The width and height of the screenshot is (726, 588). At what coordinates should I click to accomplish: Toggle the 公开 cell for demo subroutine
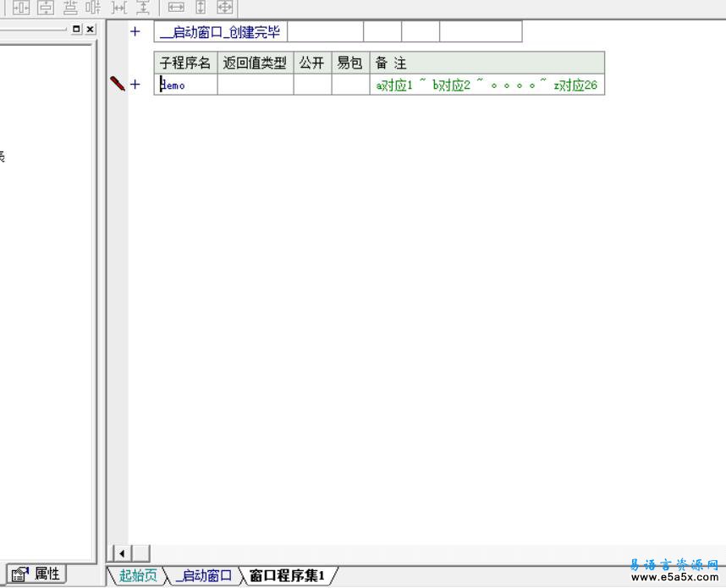[312, 85]
